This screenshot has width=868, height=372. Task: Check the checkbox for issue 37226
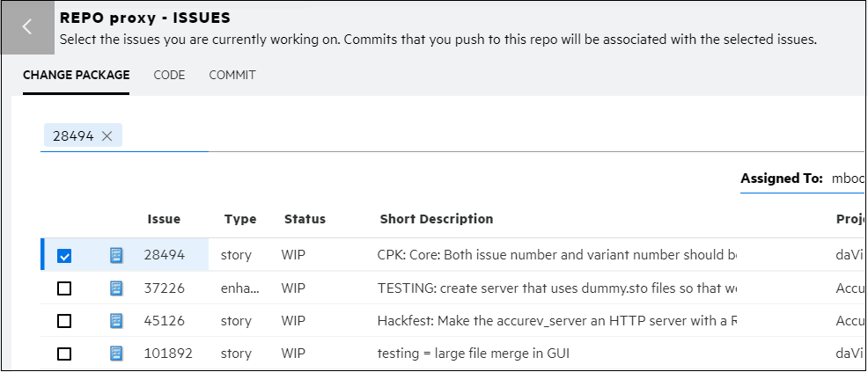click(64, 288)
